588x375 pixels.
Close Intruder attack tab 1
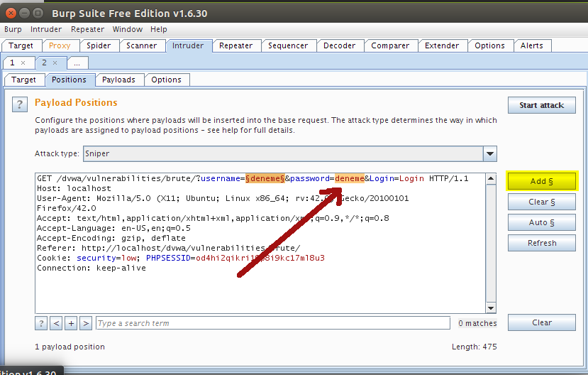click(x=23, y=63)
